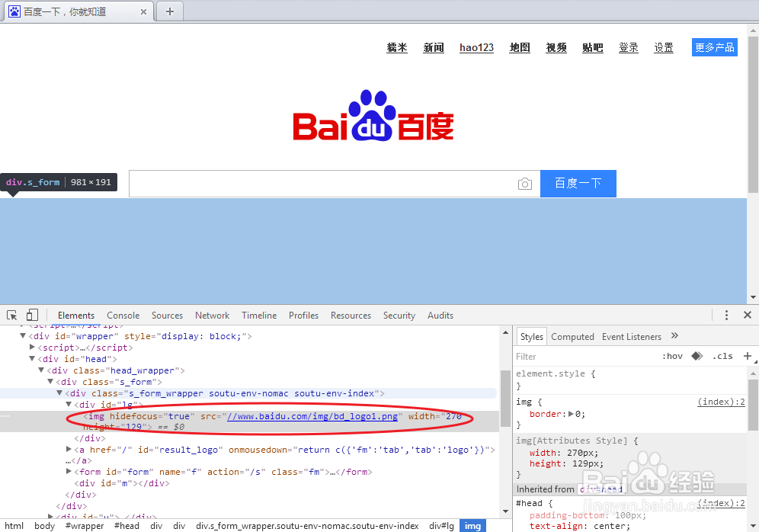Collapse the div id="lg" node

pyautogui.click(x=69, y=404)
